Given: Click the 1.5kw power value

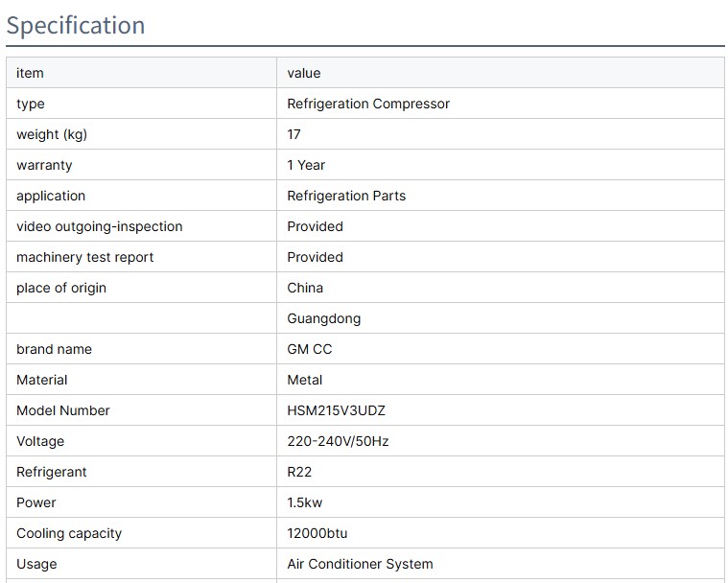Looking at the screenshot, I should 305,502.
